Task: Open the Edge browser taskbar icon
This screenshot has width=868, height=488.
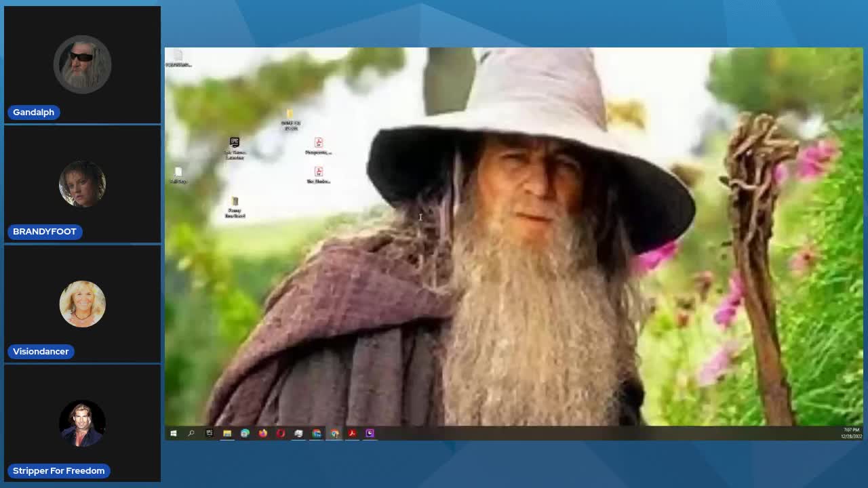Action: 245,433
